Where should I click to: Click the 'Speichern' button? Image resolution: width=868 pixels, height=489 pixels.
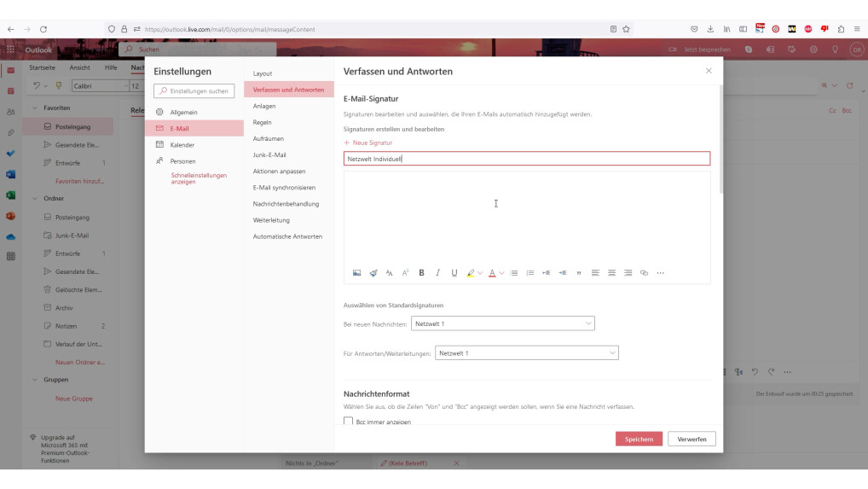[x=639, y=439]
